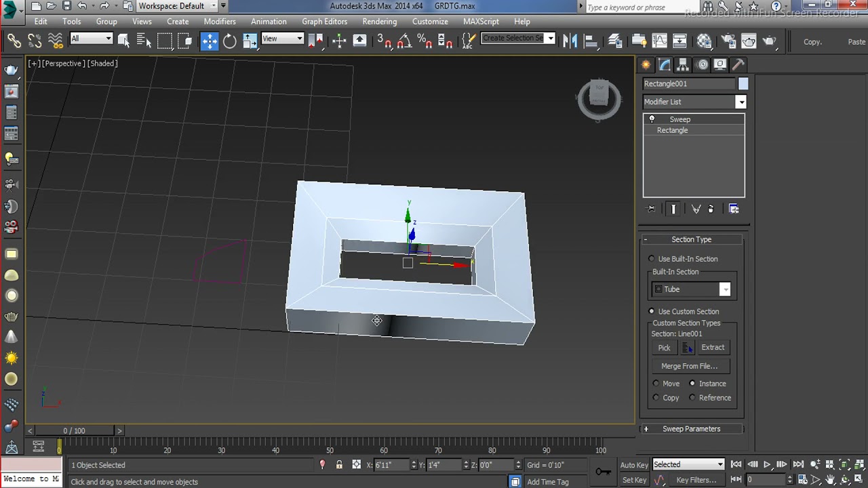Open the Graph Editors menu
The image size is (868, 488).
pos(324,22)
